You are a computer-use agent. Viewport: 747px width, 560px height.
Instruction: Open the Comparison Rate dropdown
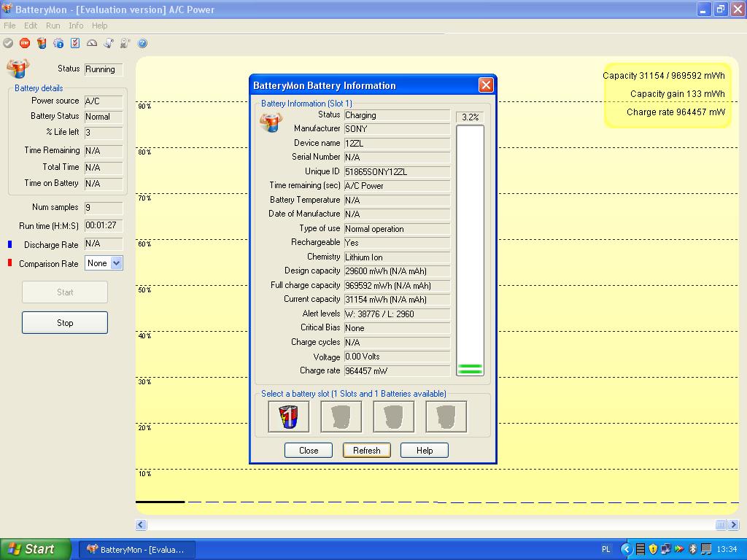[x=117, y=262]
